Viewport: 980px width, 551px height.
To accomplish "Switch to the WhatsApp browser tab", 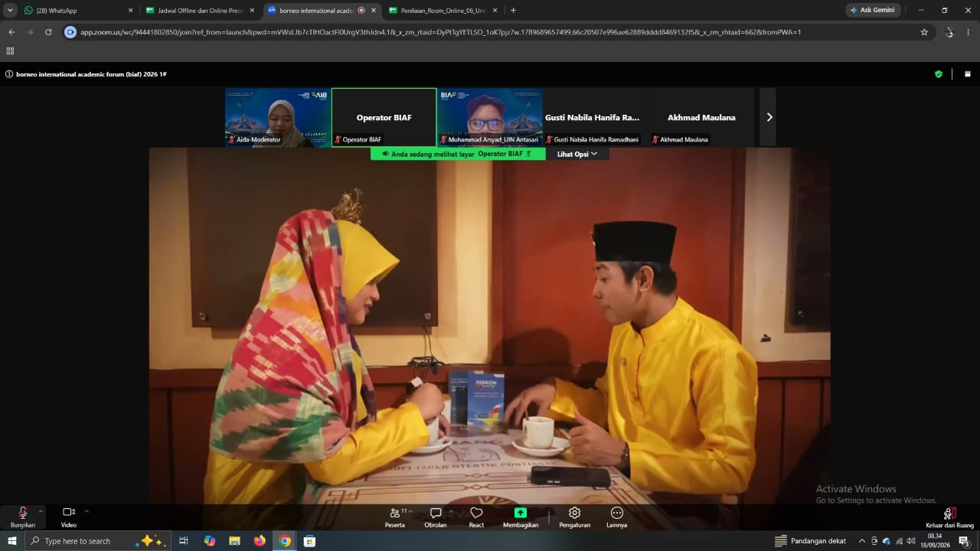I will 77,11.
